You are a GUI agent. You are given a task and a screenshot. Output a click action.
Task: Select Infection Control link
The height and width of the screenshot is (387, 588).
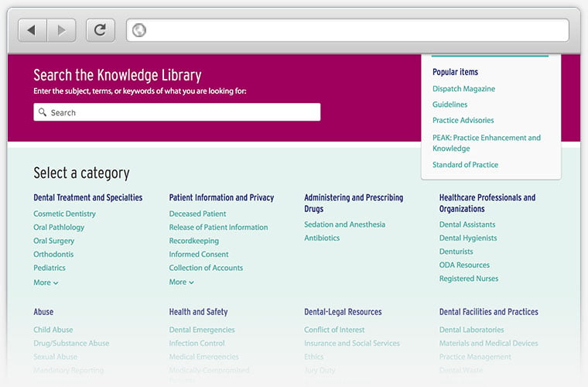point(197,343)
